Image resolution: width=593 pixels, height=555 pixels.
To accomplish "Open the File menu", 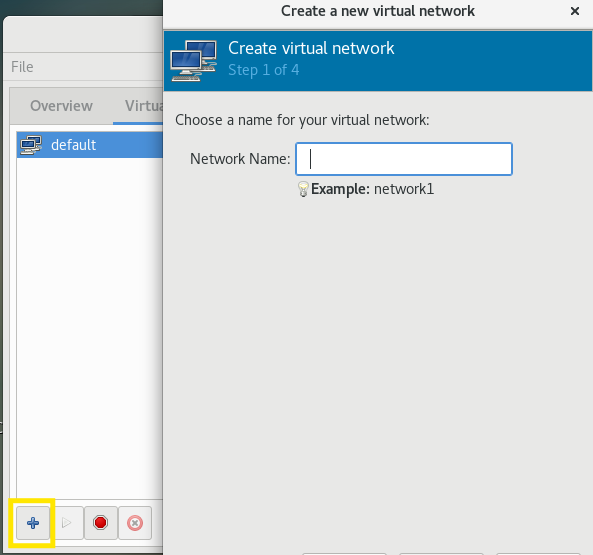I will point(22,67).
